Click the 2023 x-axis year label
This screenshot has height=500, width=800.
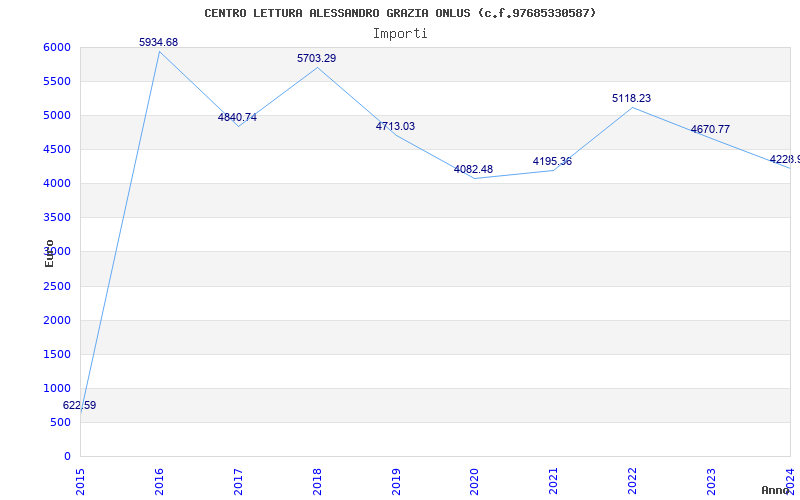pos(711,481)
